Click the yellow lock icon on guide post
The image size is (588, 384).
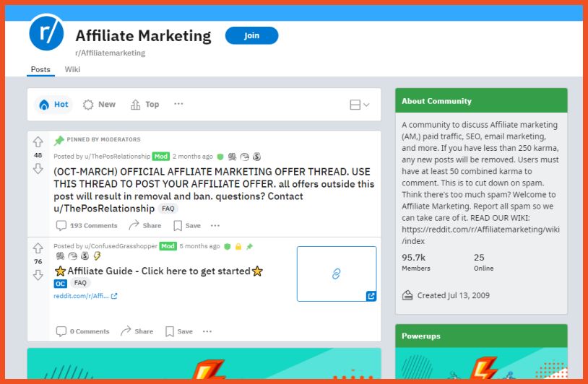tap(238, 247)
